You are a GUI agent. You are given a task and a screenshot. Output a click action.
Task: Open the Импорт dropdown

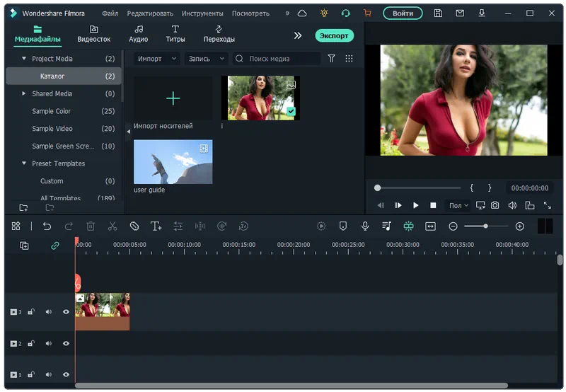click(156, 59)
